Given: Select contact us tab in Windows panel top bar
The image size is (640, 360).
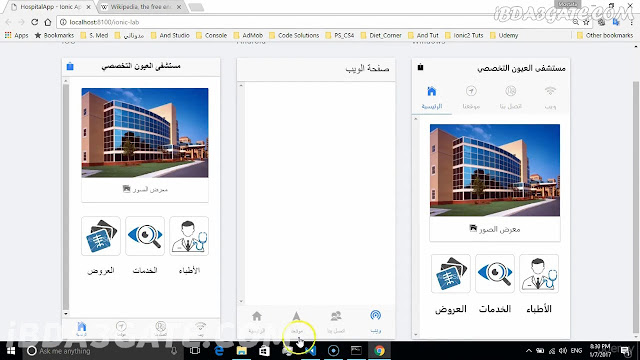Looking at the screenshot, I should 511,98.
